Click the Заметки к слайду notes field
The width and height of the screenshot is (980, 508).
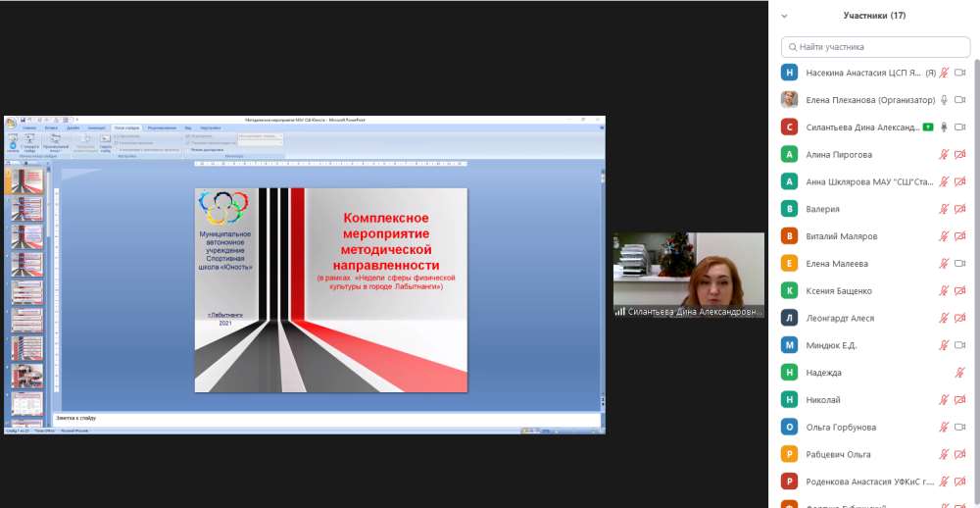[x=326, y=418]
